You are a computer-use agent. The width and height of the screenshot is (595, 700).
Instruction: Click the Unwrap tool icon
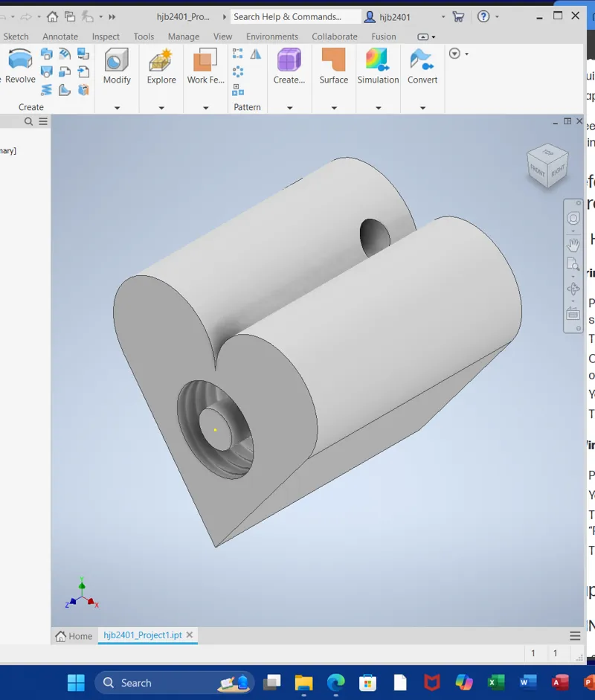click(83, 90)
